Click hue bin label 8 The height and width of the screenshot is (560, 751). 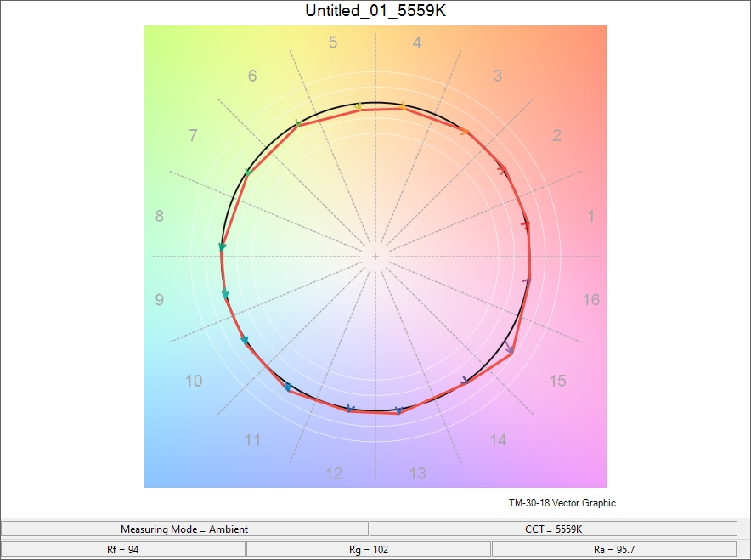[160, 216]
